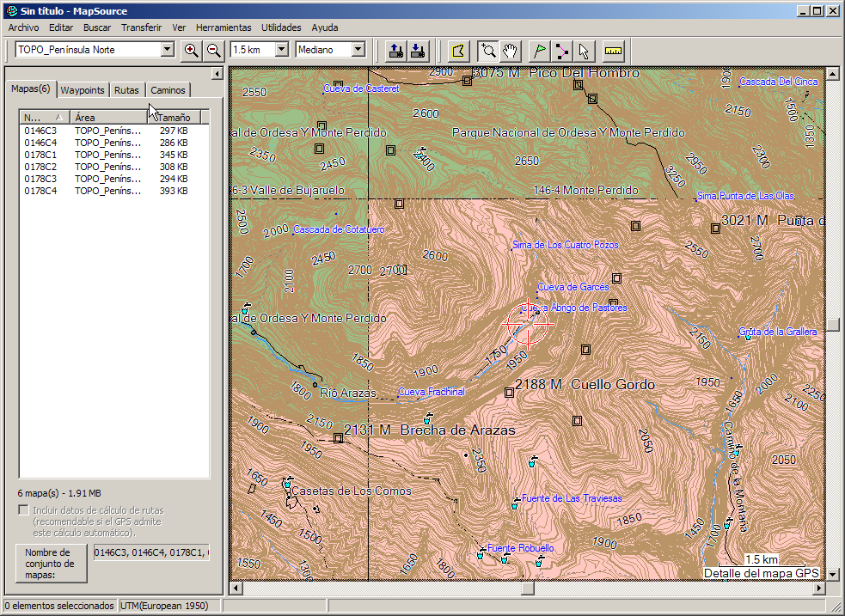Open the 1.5 km scale dropdown
The height and width of the screenshot is (616, 845).
pos(281,50)
